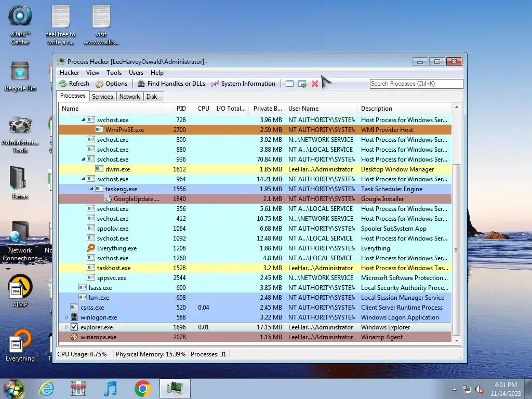Open the Extras desktop folder icon
532x399 pixels.
(x=20, y=182)
